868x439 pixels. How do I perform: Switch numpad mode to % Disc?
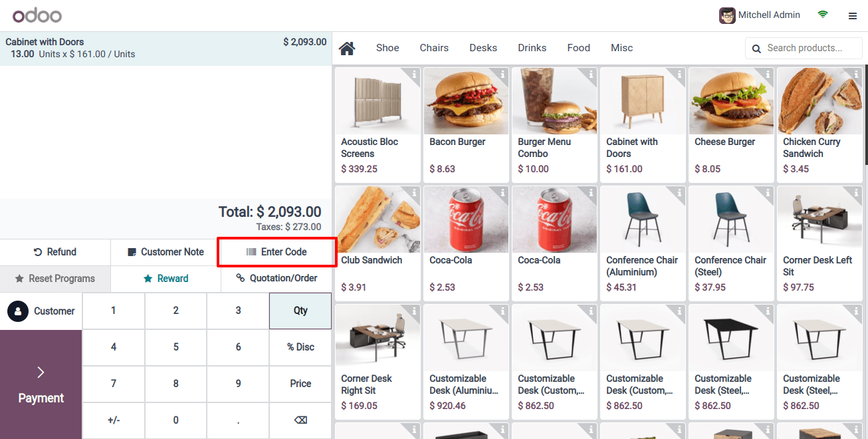(300, 347)
